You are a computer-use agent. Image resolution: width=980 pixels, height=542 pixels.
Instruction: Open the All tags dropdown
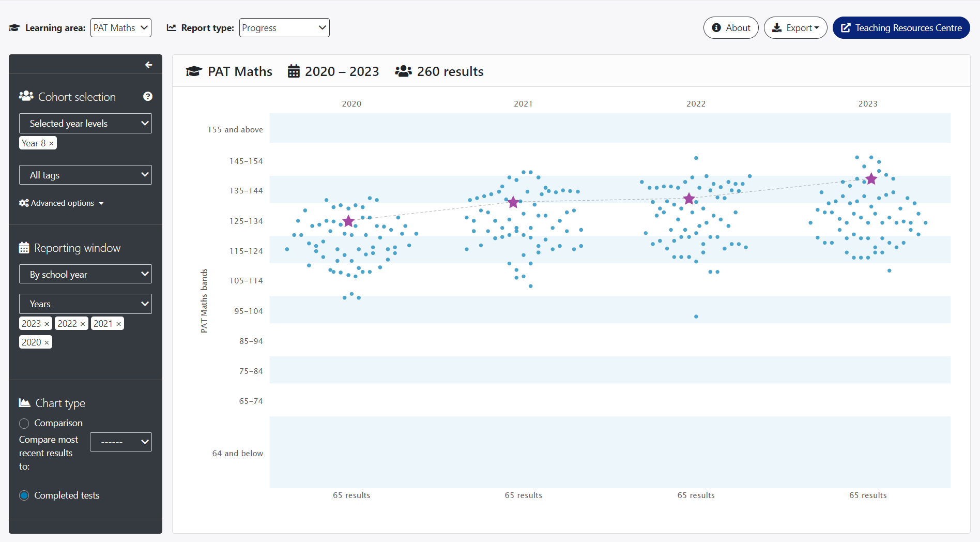(x=85, y=175)
